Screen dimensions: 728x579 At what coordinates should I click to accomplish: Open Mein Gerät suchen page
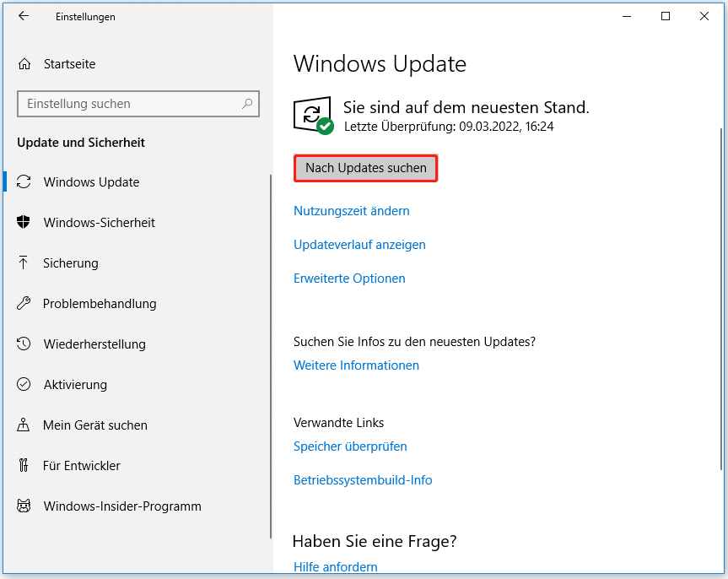click(95, 425)
